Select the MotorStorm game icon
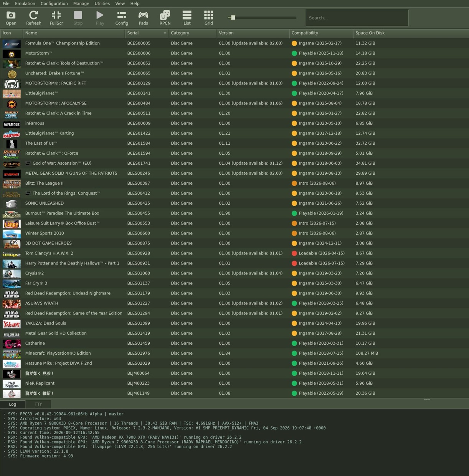 (12, 53)
